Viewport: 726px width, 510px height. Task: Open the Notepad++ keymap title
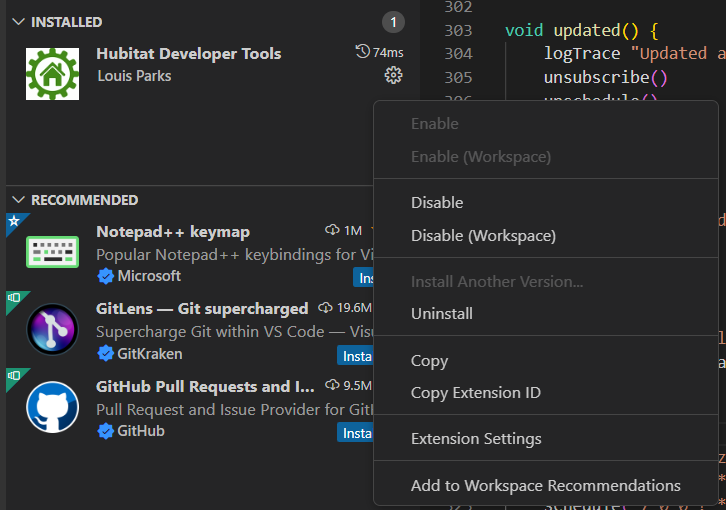[173, 232]
